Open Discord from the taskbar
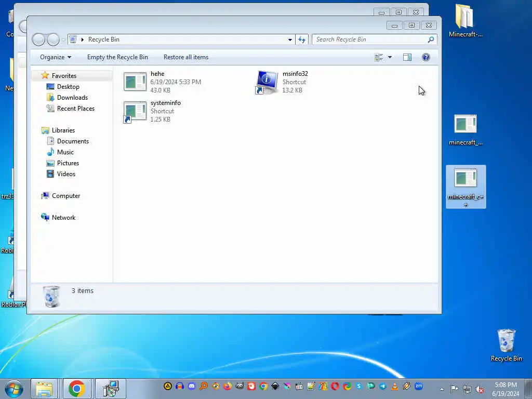The height and width of the screenshot is (399, 532). click(x=192, y=386)
